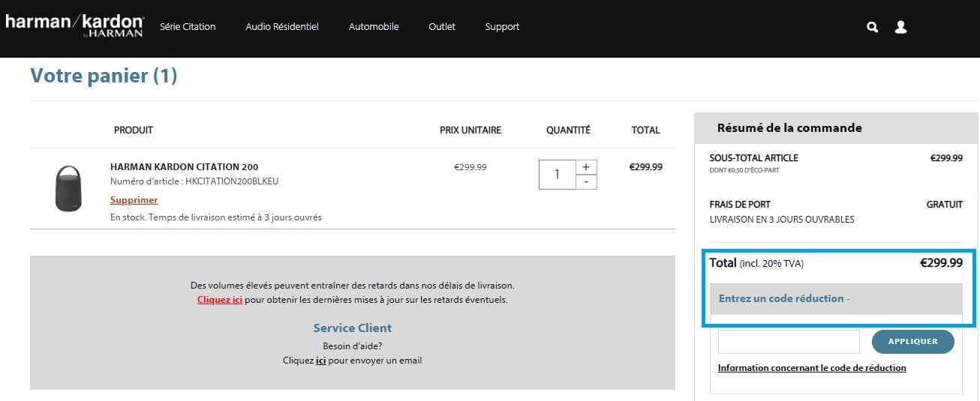Click the unit price €299.99
The width and height of the screenshot is (980, 401).
point(470,167)
